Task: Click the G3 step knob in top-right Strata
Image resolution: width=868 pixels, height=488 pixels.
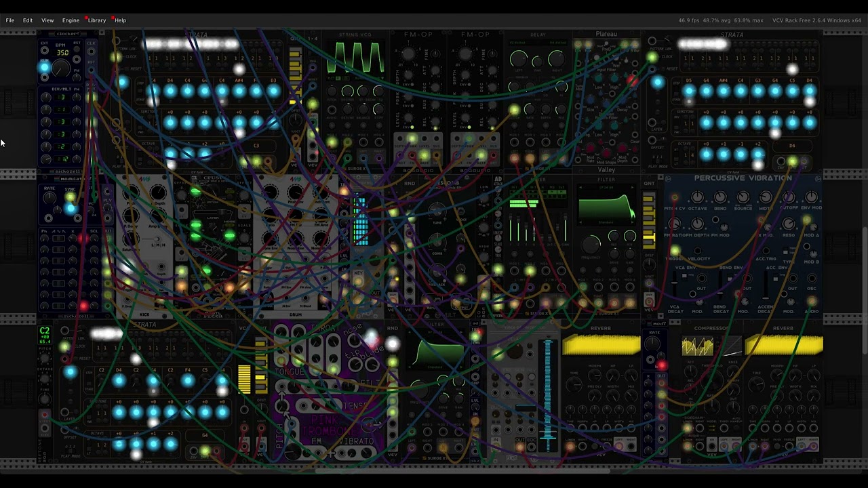Action: point(757,91)
